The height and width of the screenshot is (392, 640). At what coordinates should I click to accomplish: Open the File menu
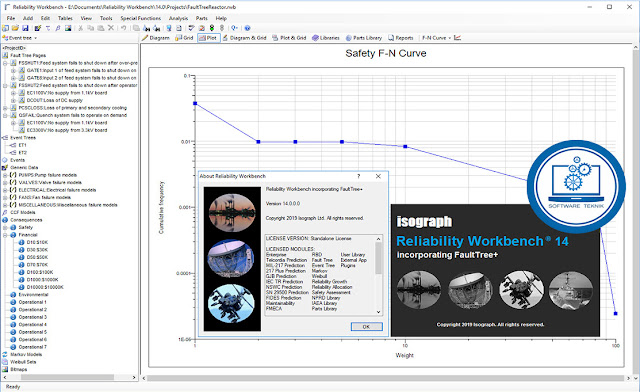(11, 18)
